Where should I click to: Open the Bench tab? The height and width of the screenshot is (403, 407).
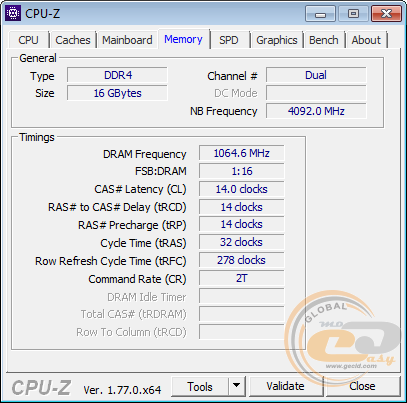pyautogui.click(x=323, y=40)
